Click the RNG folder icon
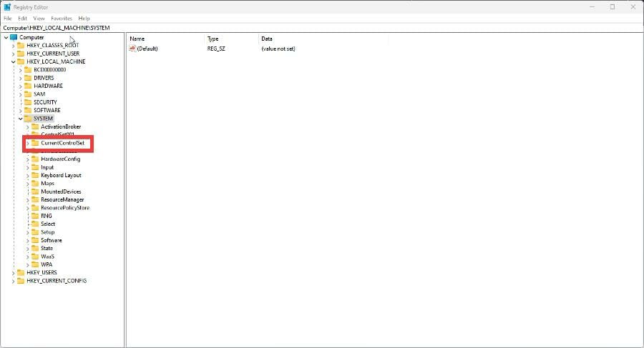The image size is (644, 348). tap(35, 216)
